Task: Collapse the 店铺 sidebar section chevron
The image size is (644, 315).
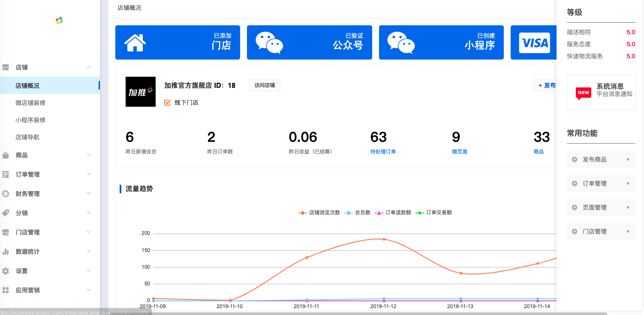Action: 89,67
